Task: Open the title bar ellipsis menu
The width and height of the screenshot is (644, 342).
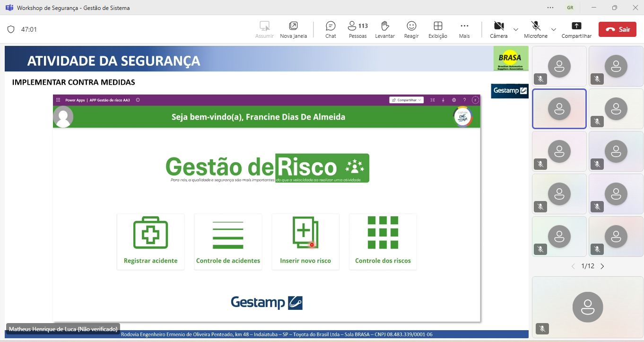Action: pyautogui.click(x=550, y=8)
